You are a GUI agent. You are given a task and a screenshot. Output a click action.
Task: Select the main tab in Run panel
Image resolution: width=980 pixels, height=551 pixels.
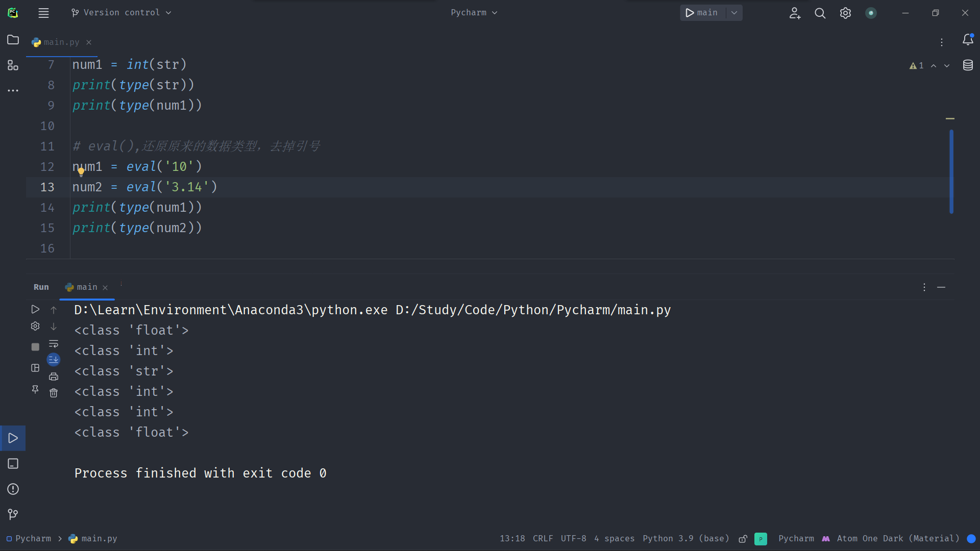tap(87, 287)
